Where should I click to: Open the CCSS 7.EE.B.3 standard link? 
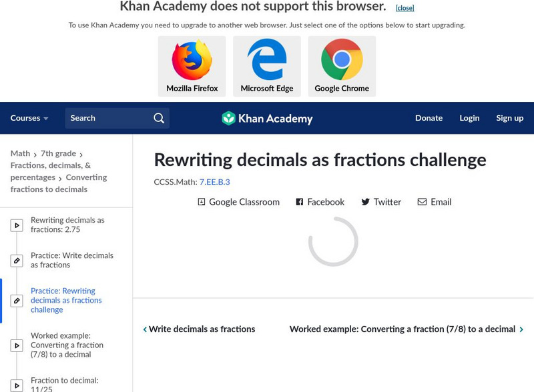pyautogui.click(x=214, y=181)
